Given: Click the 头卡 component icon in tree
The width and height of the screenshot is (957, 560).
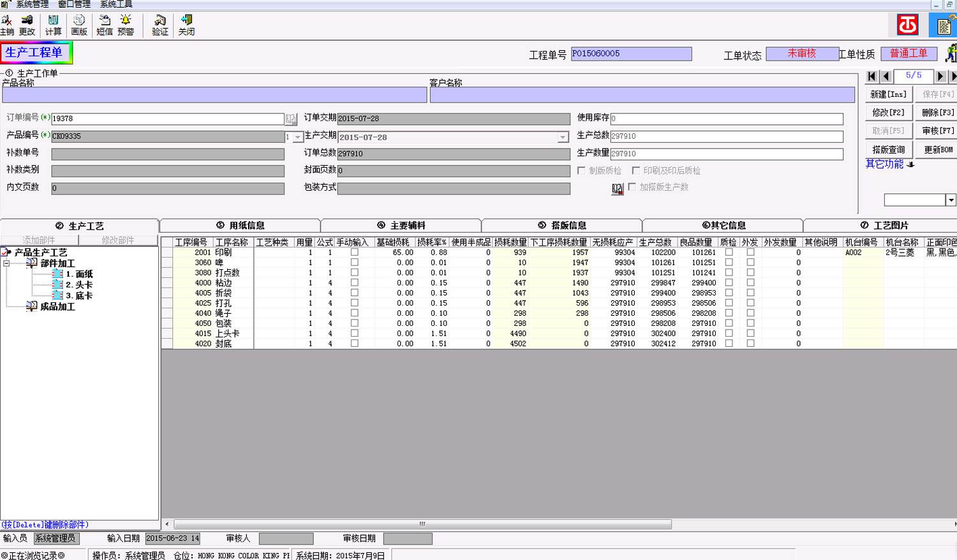Looking at the screenshot, I should click(x=57, y=285).
